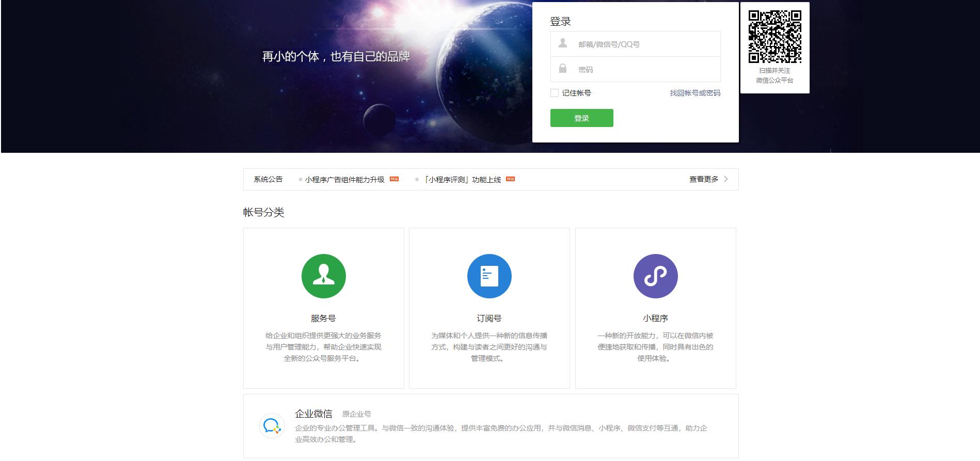Click the 帐号分类 heading
Screen dimensions: 980x461
pyautogui.click(x=264, y=212)
